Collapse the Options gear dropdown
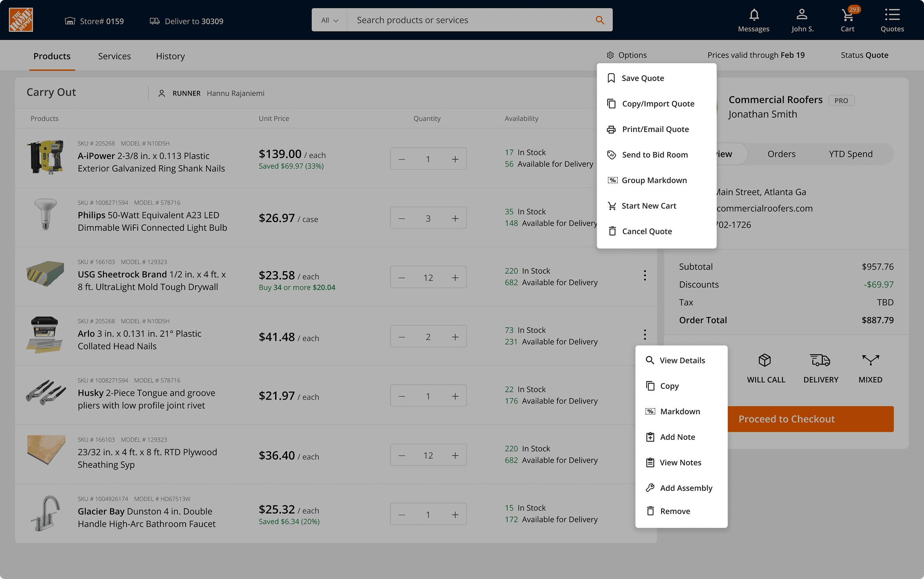This screenshot has width=924, height=579. tap(627, 55)
